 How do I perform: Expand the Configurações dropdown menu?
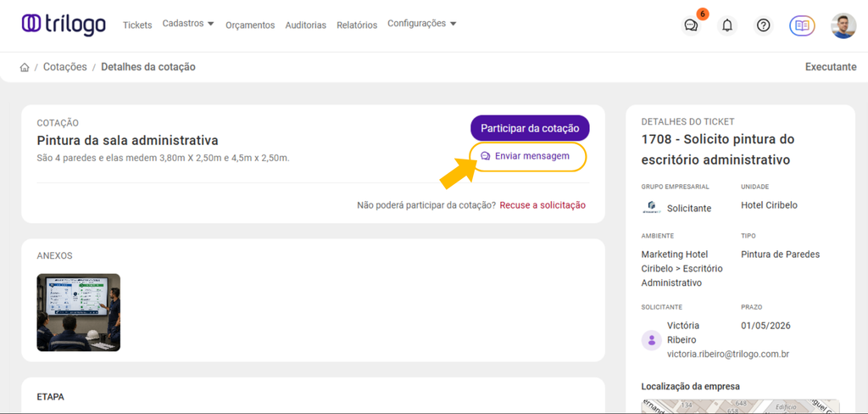pos(421,24)
